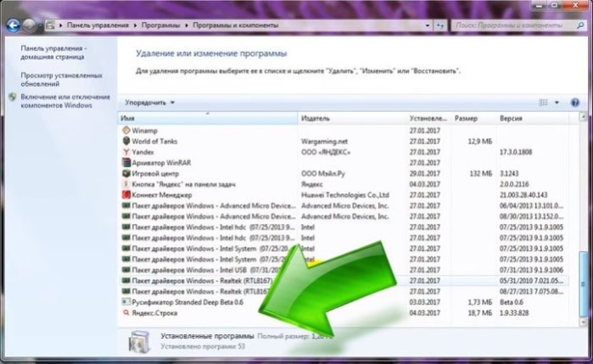Expand the view options dropdown arrow
Viewport: 593px width, 364px height.
coord(557,103)
